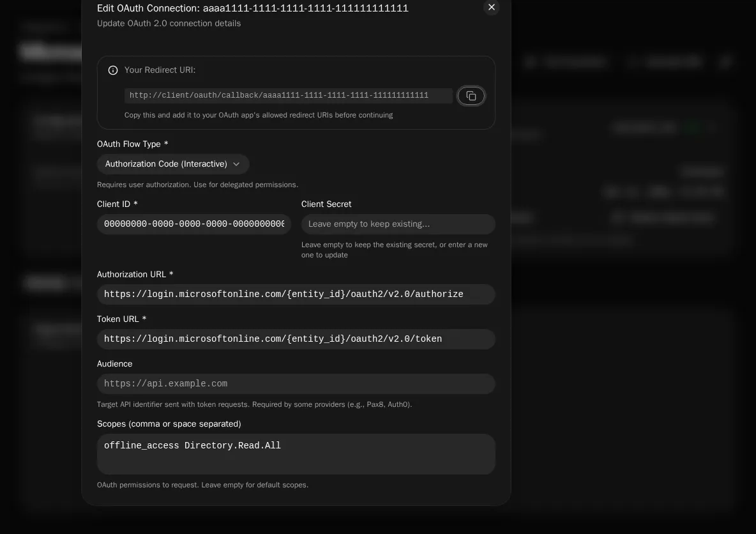Click the 'Update OAuth 2.0 connection details' subtitle
Image resolution: width=756 pixels, height=534 pixels.
(169, 23)
